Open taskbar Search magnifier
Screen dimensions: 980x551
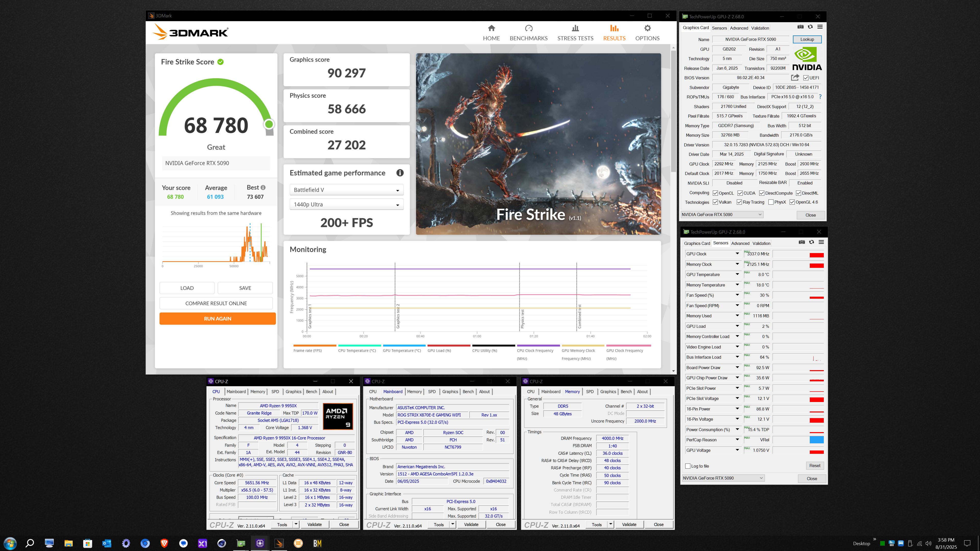tap(29, 543)
